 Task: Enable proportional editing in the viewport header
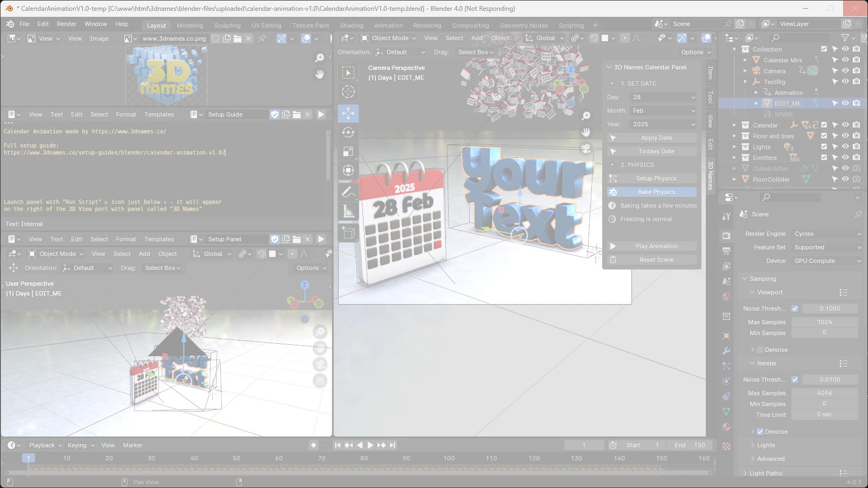pos(626,38)
